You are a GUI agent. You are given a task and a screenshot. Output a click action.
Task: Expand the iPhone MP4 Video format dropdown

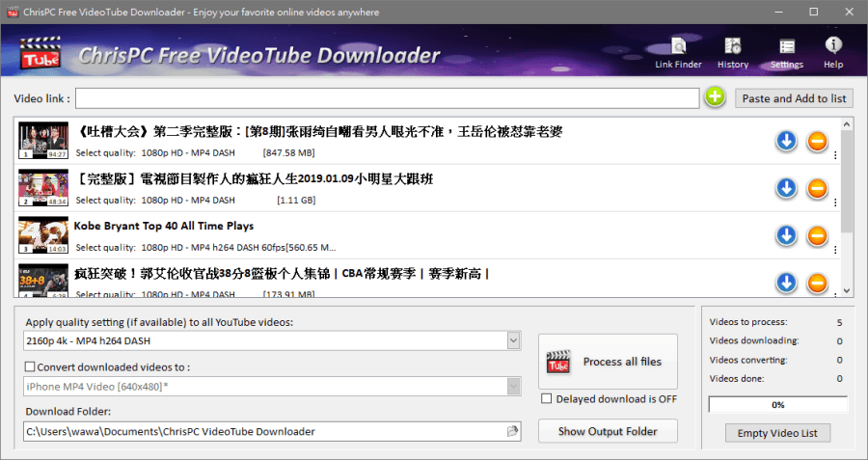[x=514, y=387]
